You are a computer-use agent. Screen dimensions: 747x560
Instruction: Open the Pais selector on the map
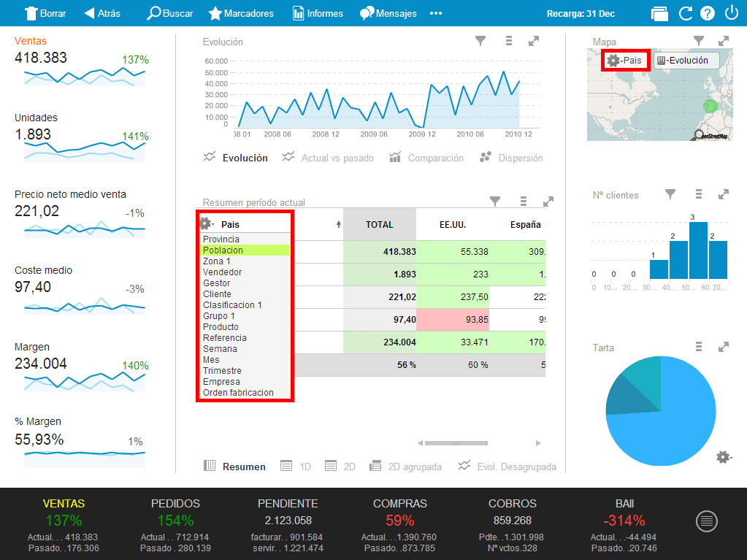point(625,61)
